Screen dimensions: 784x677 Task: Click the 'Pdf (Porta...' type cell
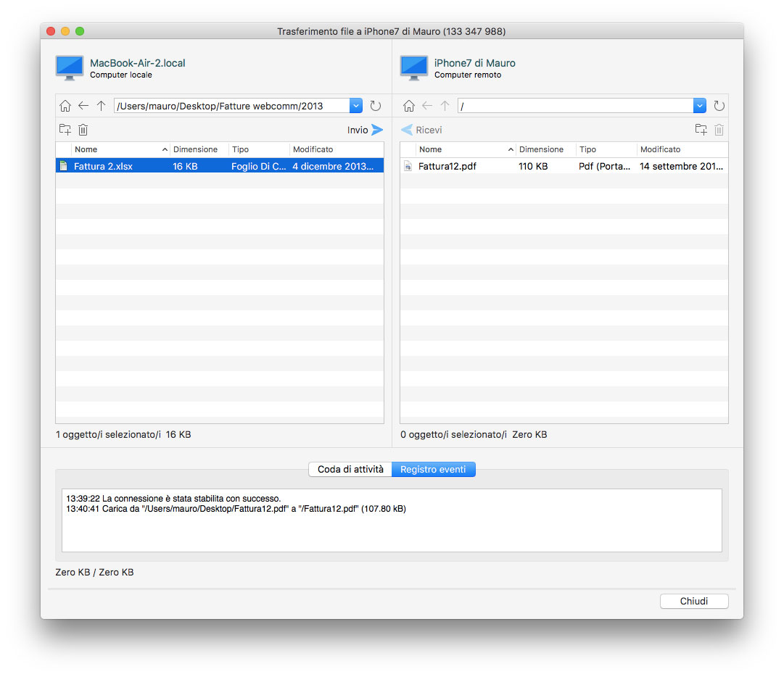coord(605,167)
